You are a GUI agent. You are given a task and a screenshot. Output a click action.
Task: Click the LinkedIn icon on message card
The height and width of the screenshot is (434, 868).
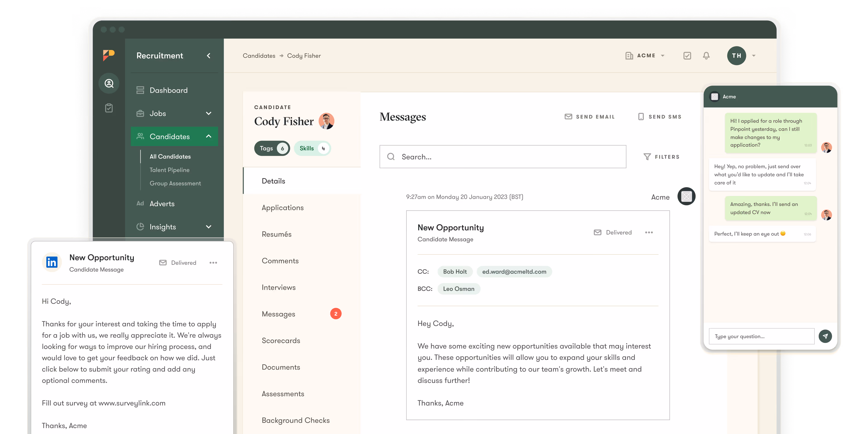tap(52, 262)
